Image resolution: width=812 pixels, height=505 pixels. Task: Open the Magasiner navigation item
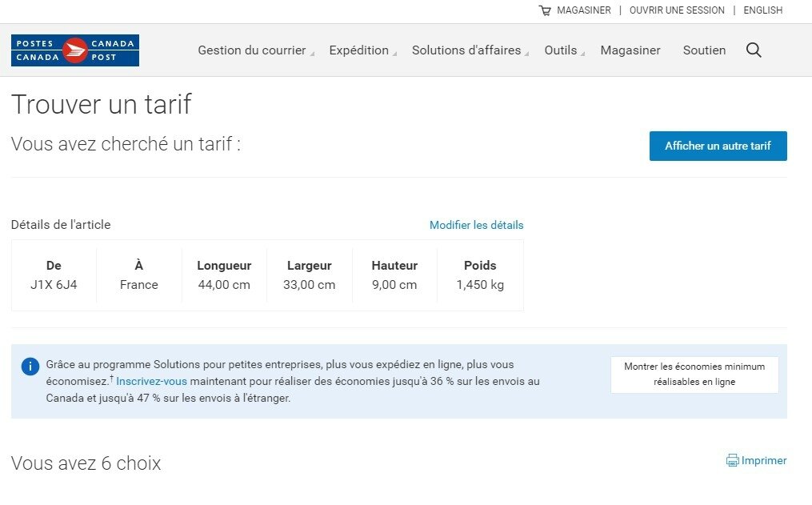click(630, 50)
